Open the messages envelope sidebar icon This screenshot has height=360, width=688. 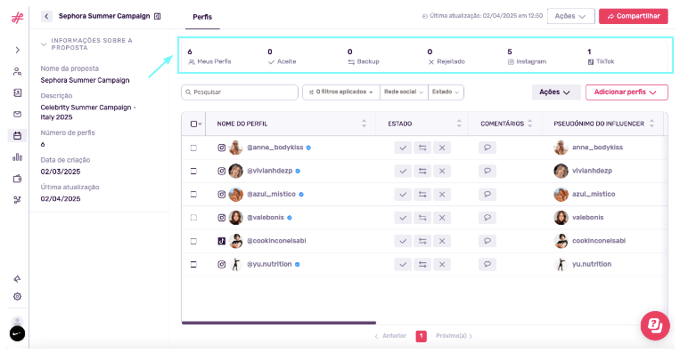point(17,114)
